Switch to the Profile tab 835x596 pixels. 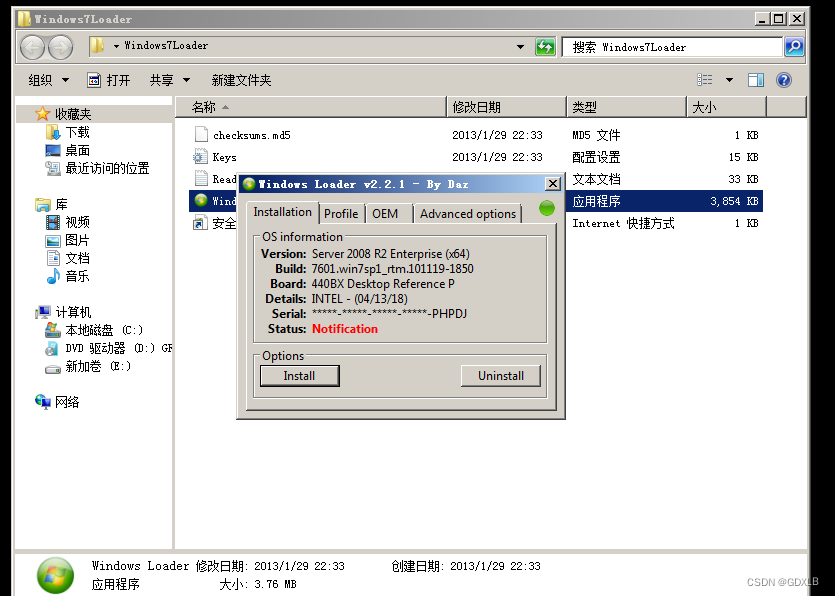click(x=341, y=214)
